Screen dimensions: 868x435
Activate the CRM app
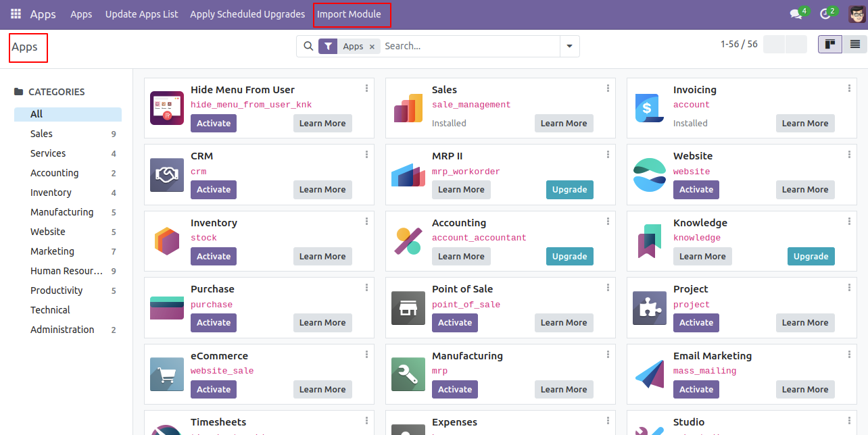click(214, 190)
